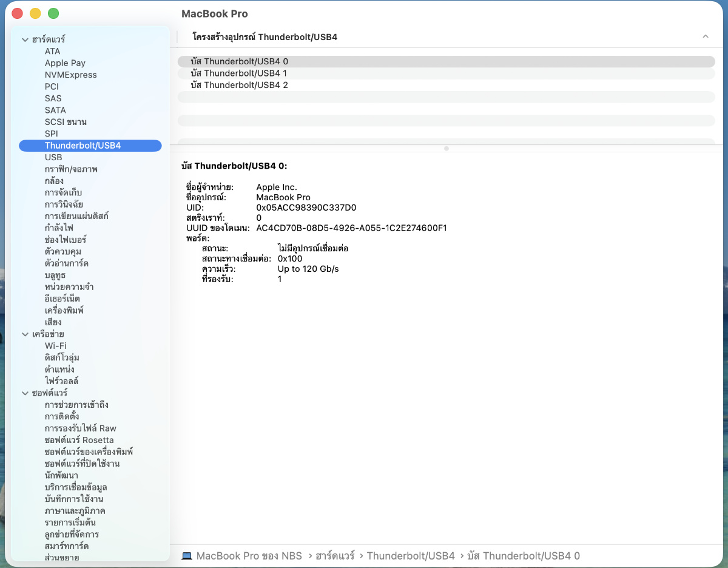
Task: Collapse the เครือข่าย sidebar section
Action: pyautogui.click(x=25, y=334)
